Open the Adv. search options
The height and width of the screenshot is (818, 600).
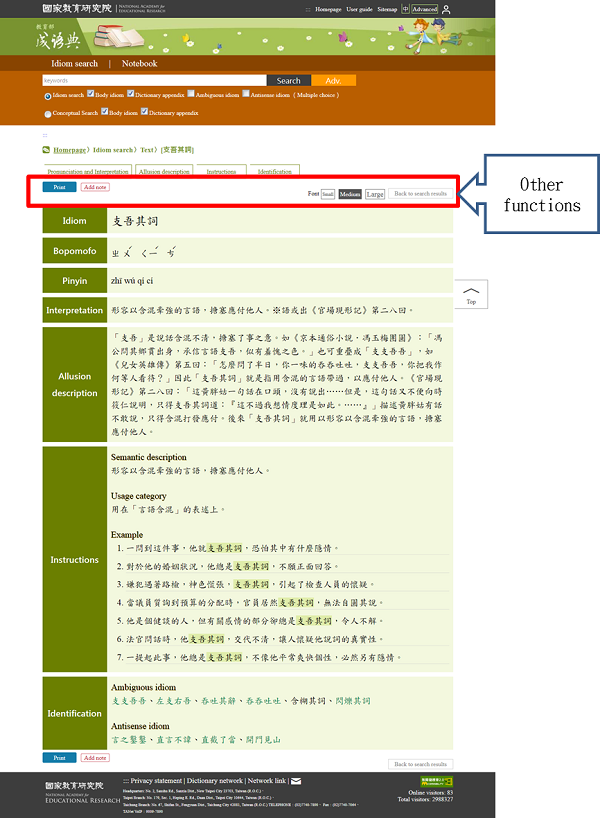(333, 80)
